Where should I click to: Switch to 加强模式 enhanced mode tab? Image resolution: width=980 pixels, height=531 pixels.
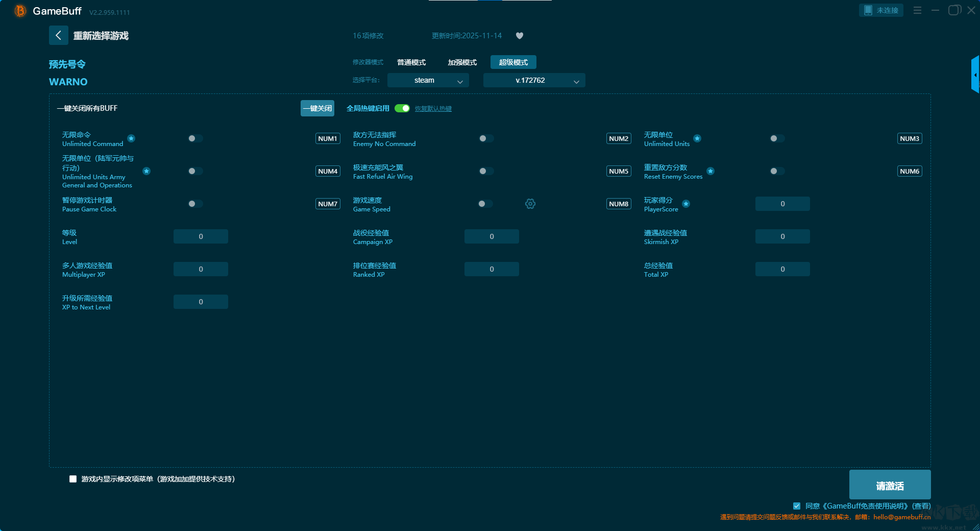coord(462,62)
